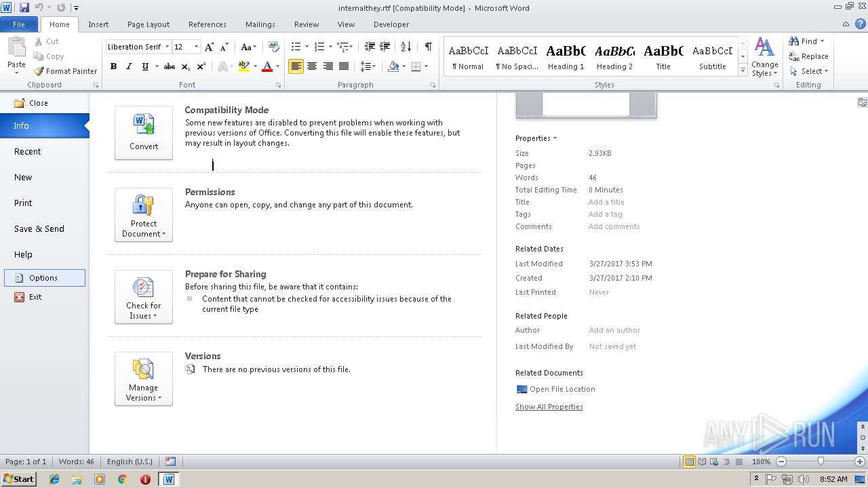
Task: Click the Windows Start button
Action: pyautogui.click(x=18, y=479)
